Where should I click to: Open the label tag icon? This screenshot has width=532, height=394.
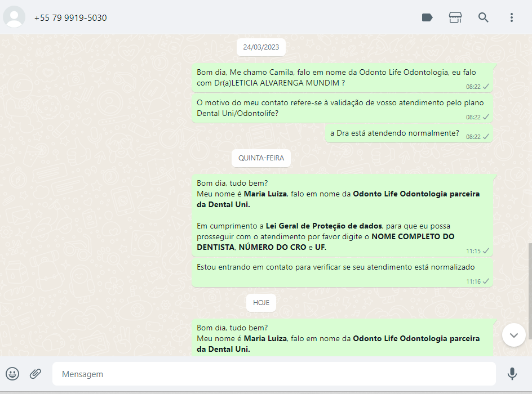tap(427, 17)
